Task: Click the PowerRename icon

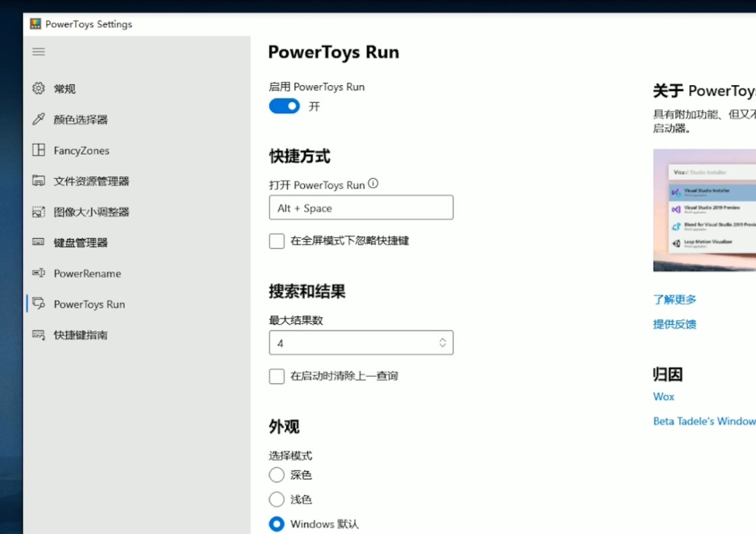Action: tap(38, 273)
